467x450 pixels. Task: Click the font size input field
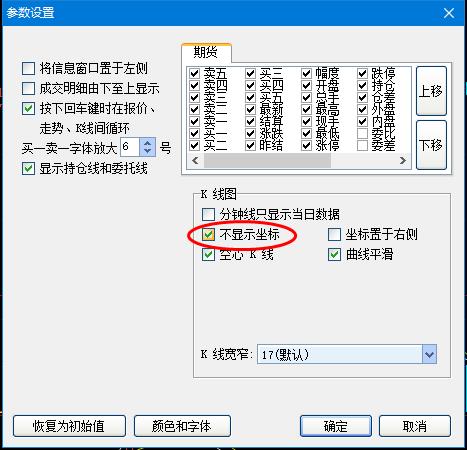pos(130,147)
